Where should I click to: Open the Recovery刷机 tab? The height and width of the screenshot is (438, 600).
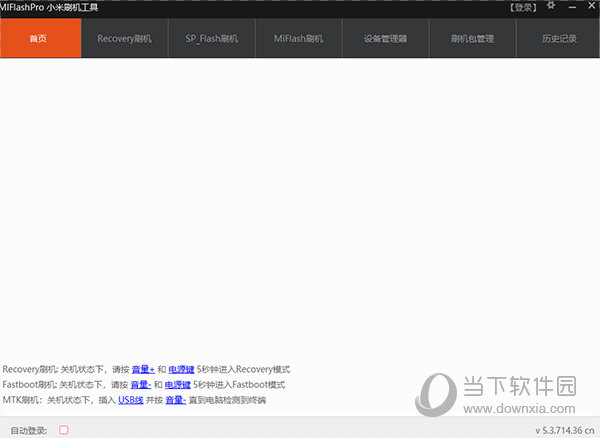pos(125,38)
